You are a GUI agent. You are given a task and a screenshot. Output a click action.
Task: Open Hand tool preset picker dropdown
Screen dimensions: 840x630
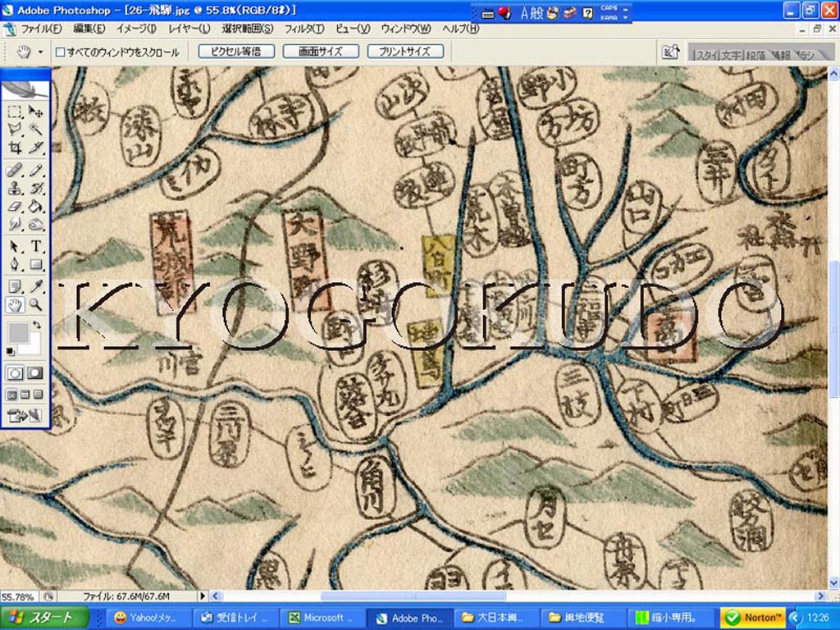point(40,52)
